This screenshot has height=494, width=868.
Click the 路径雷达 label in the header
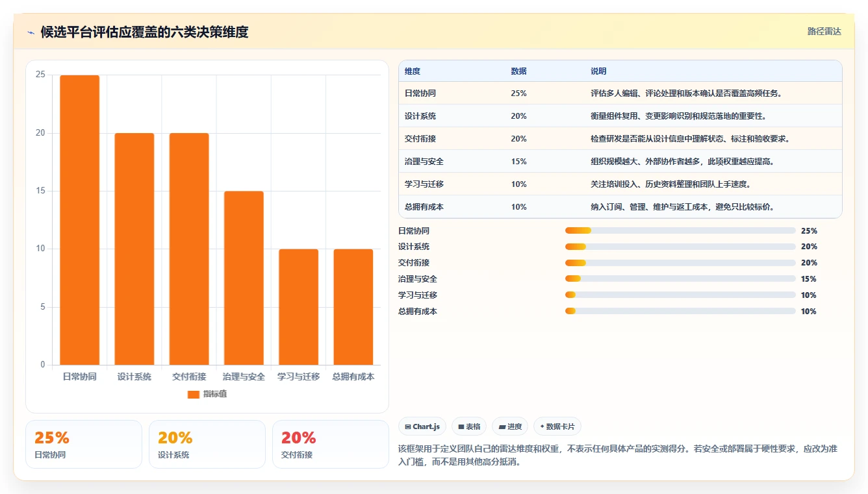(824, 31)
